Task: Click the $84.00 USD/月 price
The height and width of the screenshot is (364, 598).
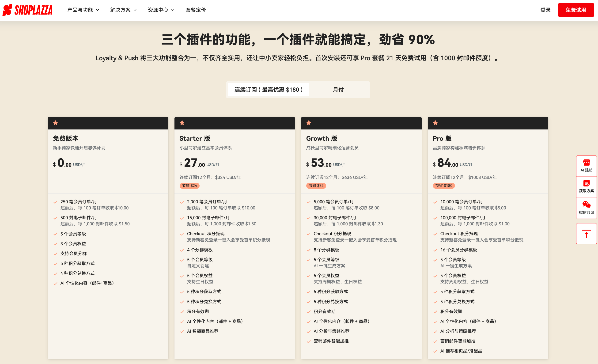Action: [x=453, y=163]
